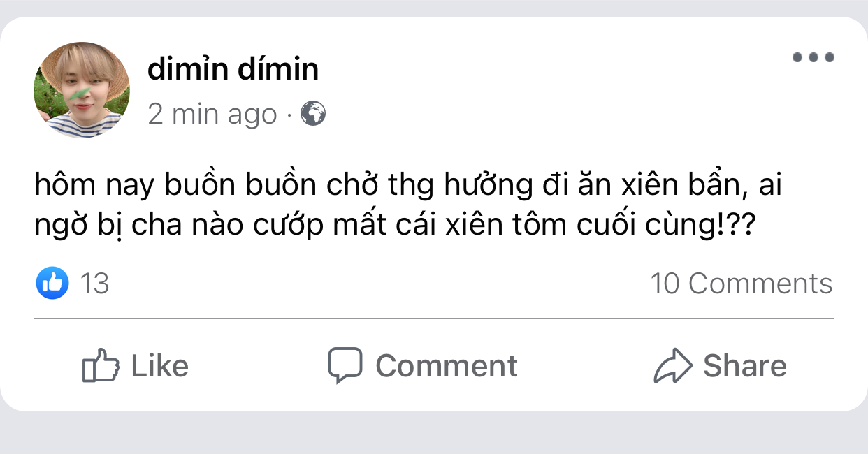868x454 pixels.
Task: Click the blue thumbs-up reaction icon
Action: 52,284
